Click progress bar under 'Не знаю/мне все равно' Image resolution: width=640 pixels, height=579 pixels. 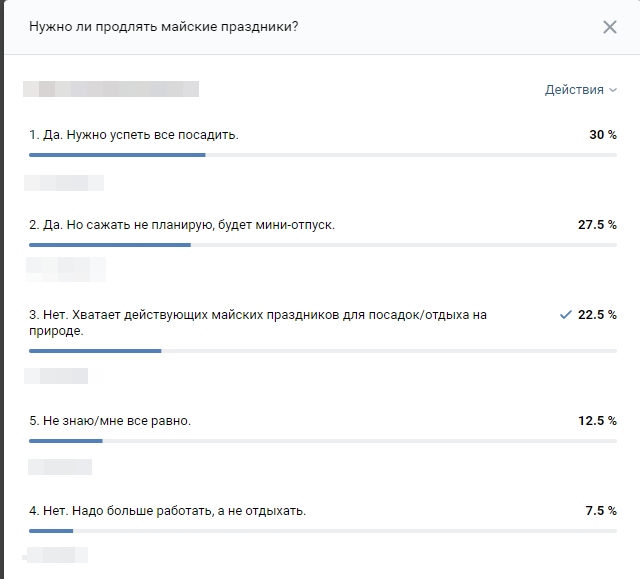pyautogui.click(x=322, y=441)
